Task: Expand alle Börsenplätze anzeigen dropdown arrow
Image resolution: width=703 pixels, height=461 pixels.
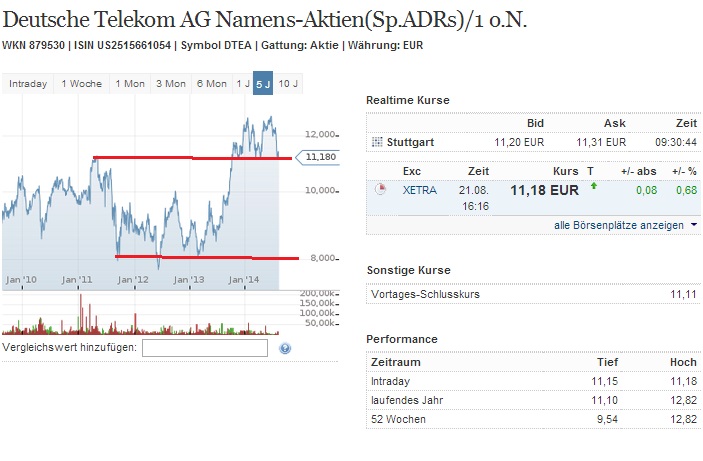Action: pyautogui.click(x=694, y=225)
